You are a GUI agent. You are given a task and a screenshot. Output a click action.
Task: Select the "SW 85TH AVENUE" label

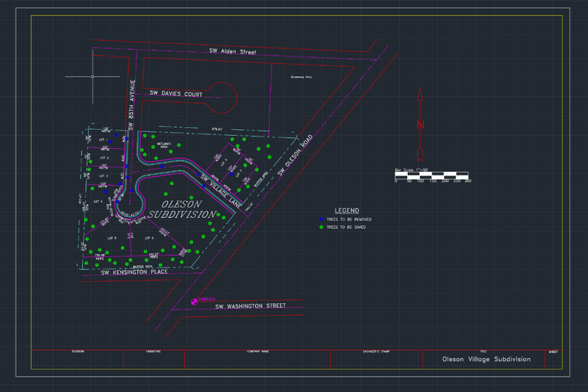tap(132, 105)
